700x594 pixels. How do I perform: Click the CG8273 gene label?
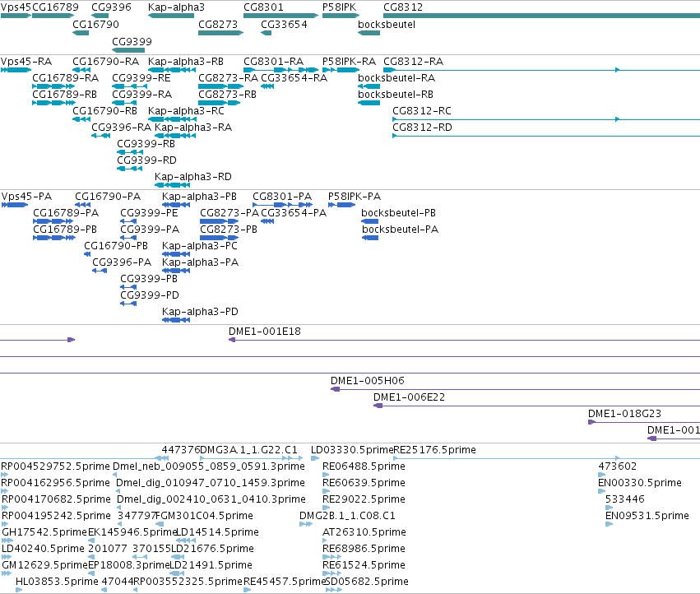point(218,25)
